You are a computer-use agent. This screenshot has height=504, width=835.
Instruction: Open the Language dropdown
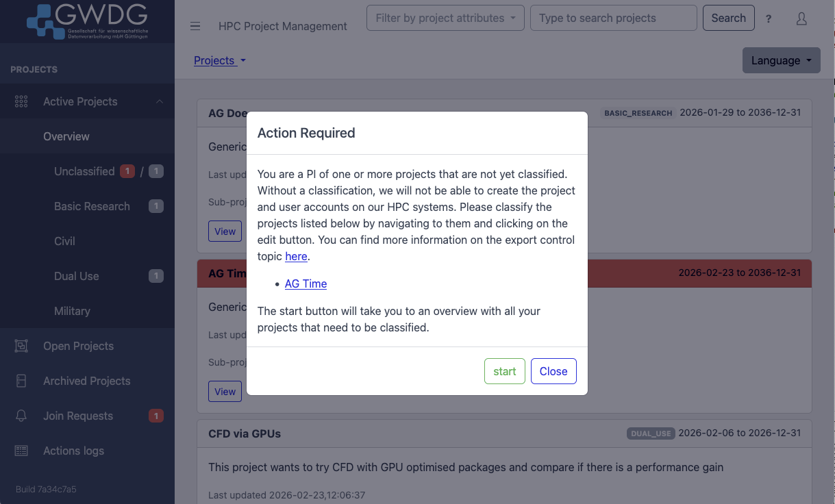[x=781, y=60]
